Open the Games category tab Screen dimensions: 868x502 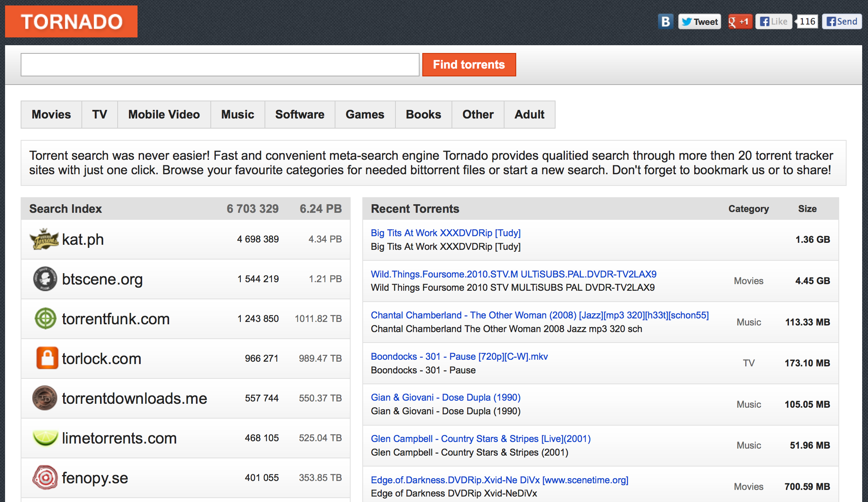[x=365, y=115]
